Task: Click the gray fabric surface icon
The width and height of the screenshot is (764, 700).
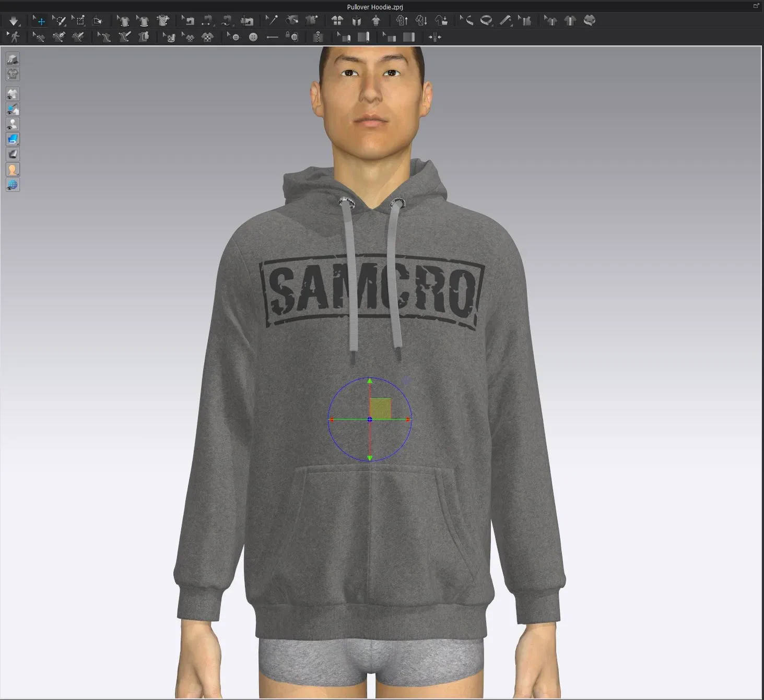Action: [13, 155]
